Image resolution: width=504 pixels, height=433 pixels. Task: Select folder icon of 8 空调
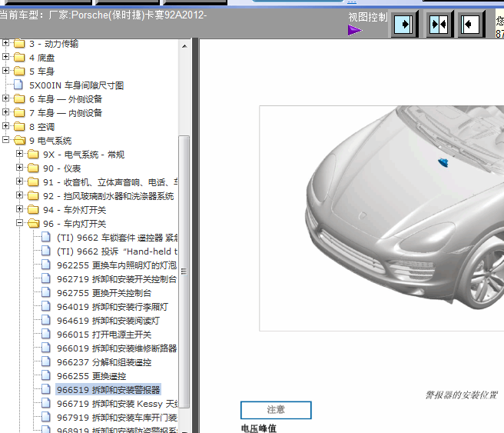19,126
